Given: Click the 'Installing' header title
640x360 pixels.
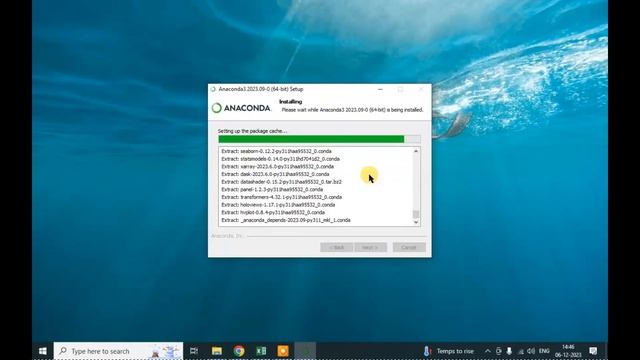Looking at the screenshot, I should (x=291, y=102).
